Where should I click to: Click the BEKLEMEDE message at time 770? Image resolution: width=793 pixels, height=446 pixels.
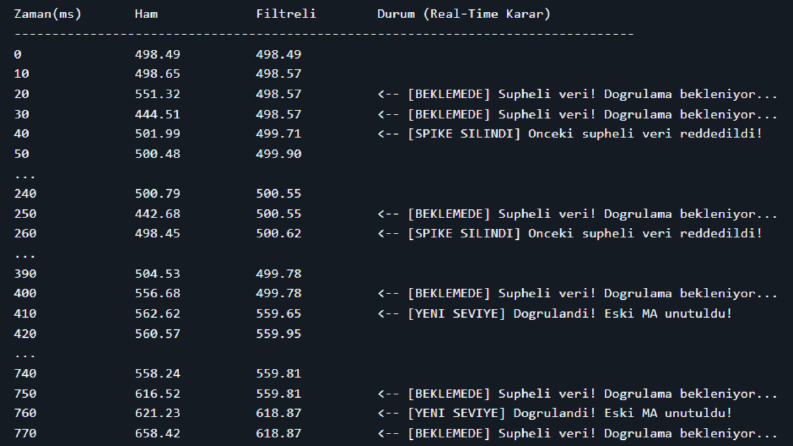click(577, 433)
